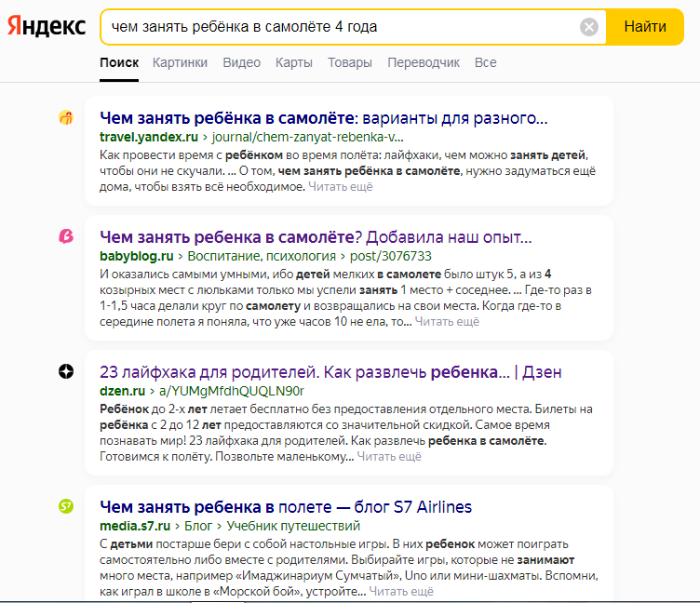The width and height of the screenshot is (700, 603).
Task: Click the Дзен result favicon
Action: coord(66,371)
